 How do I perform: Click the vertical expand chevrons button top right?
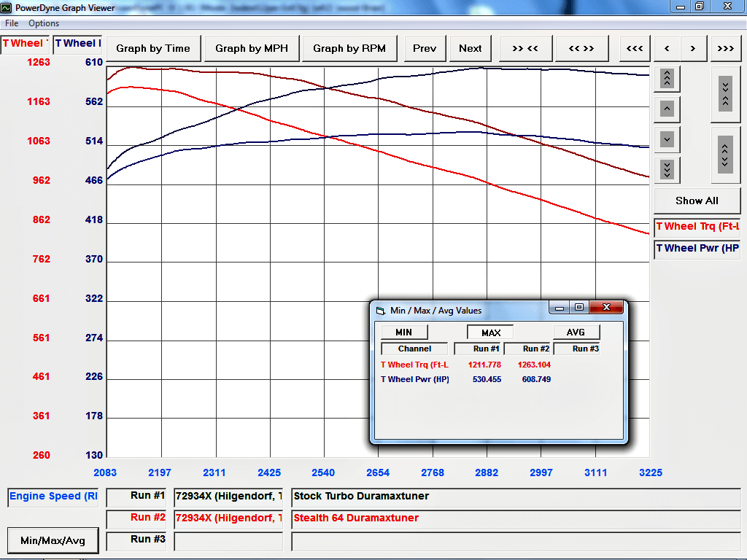[x=726, y=94]
